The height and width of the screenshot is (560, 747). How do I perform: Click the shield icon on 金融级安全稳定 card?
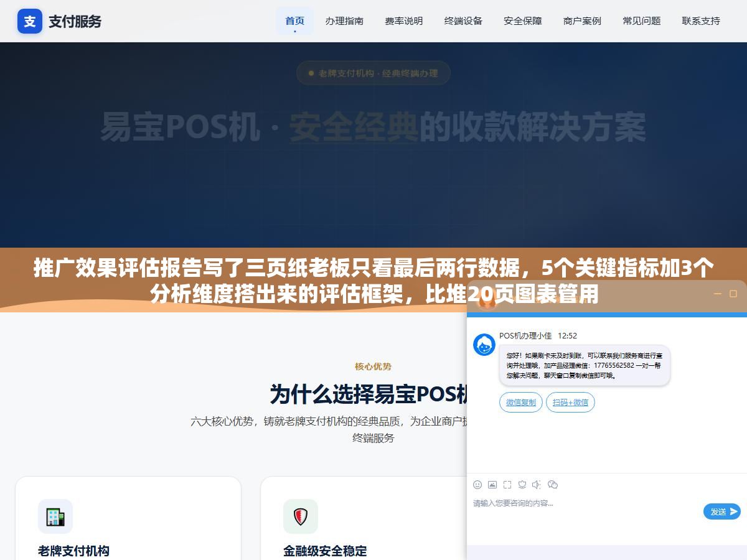tap(301, 516)
